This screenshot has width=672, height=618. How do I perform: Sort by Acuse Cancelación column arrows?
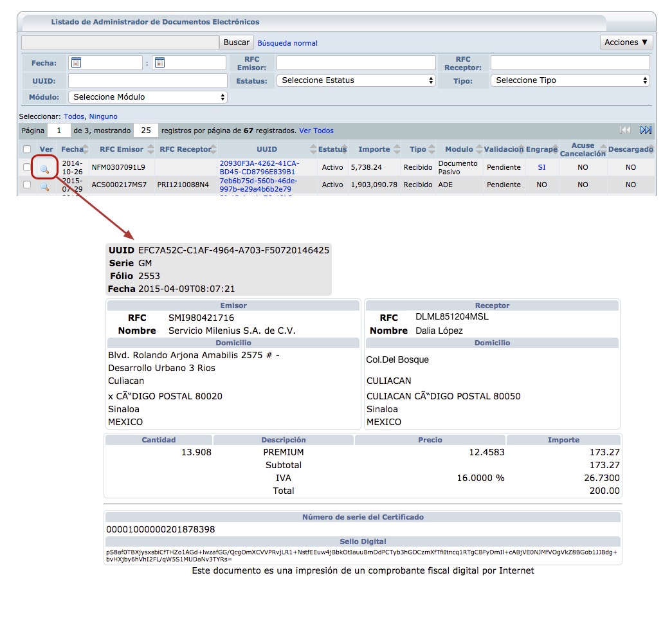[x=603, y=149]
